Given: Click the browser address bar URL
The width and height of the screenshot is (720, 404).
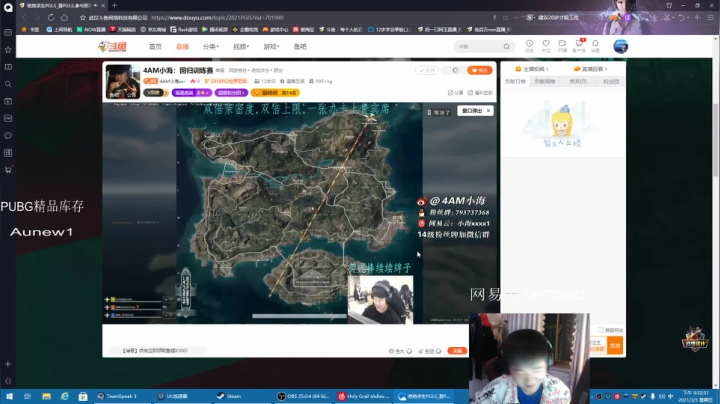Looking at the screenshot, I should point(217,17).
